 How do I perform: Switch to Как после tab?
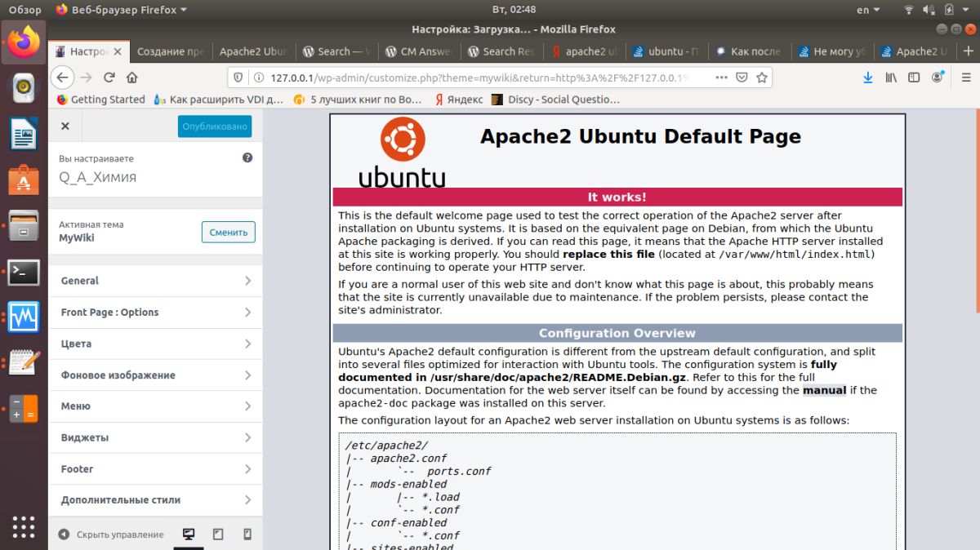(x=750, y=51)
